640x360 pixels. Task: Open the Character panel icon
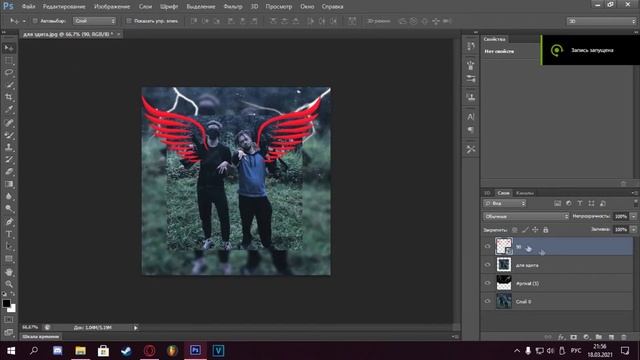471,117
